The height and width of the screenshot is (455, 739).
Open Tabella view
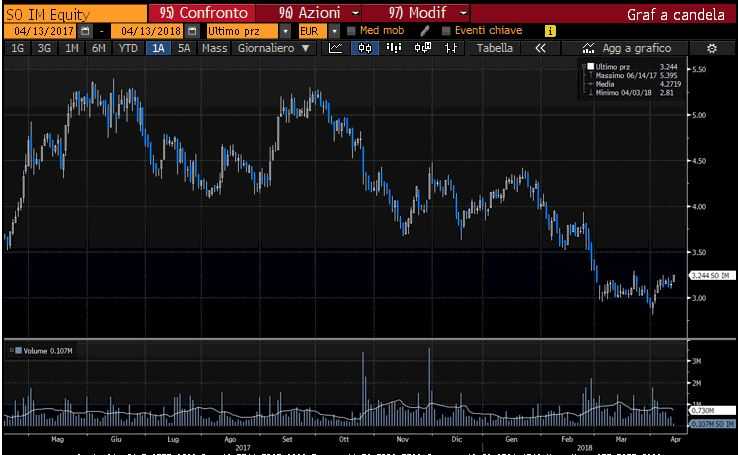click(494, 48)
